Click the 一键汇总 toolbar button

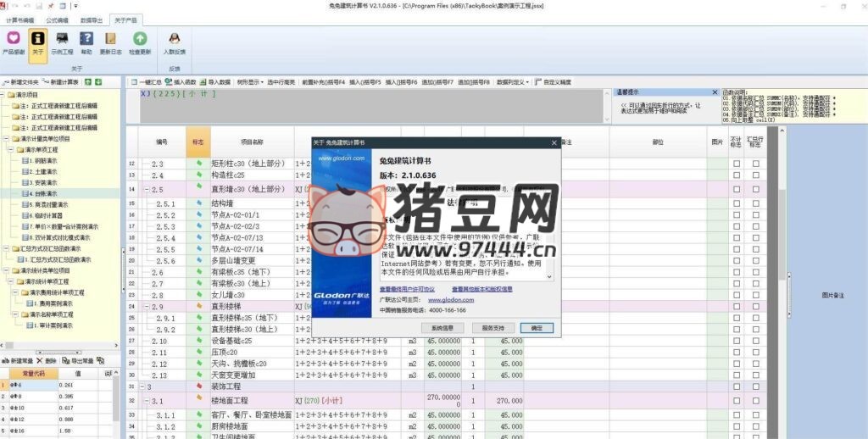[x=146, y=82]
